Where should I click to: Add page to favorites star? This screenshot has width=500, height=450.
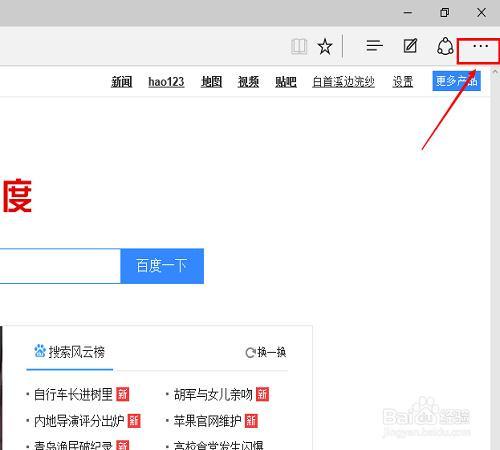coord(325,46)
